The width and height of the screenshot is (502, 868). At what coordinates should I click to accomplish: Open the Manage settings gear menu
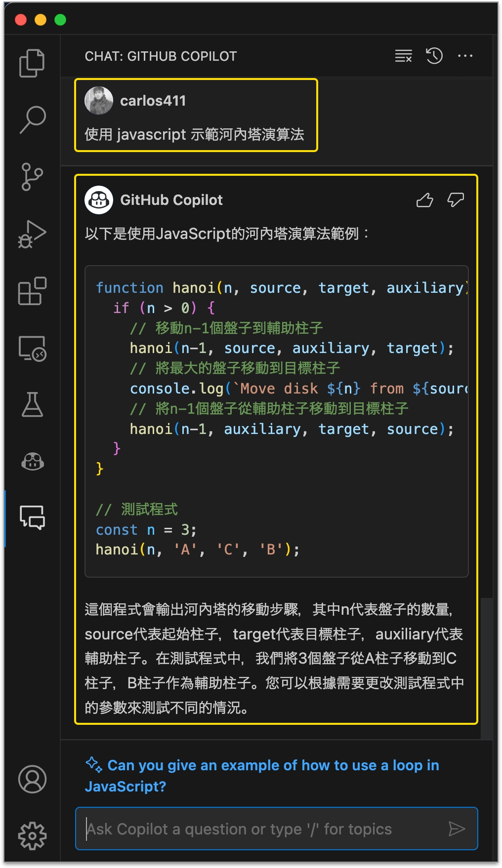[x=32, y=835]
